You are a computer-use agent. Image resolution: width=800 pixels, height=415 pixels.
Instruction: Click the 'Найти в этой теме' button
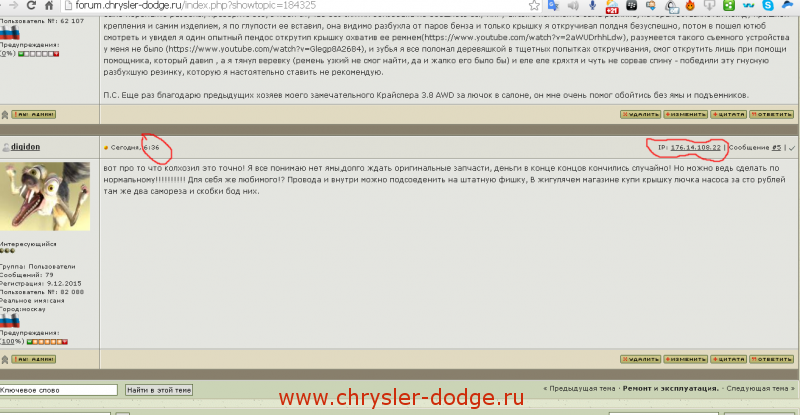pos(159,390)
